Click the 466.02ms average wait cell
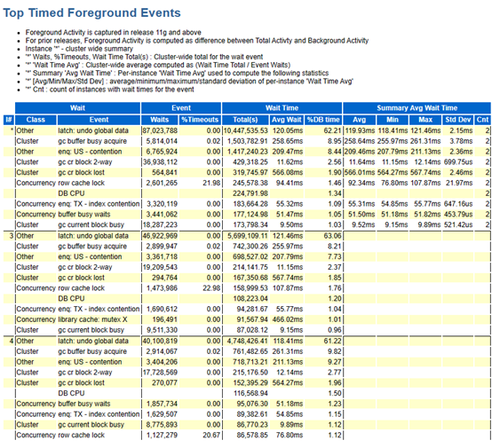The width and height of the screenshot is (492, 448). tap(287, 319)
